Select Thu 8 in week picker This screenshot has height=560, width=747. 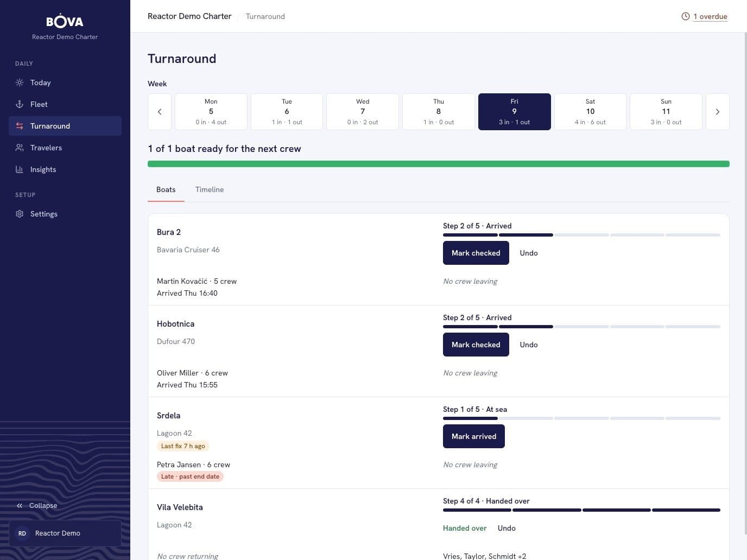(439, 112)
